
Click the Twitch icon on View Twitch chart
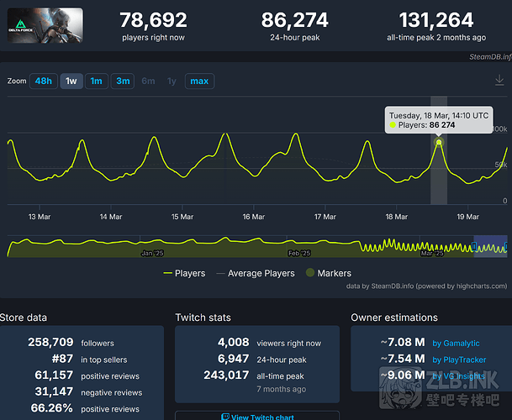click(x=225, y=417)
